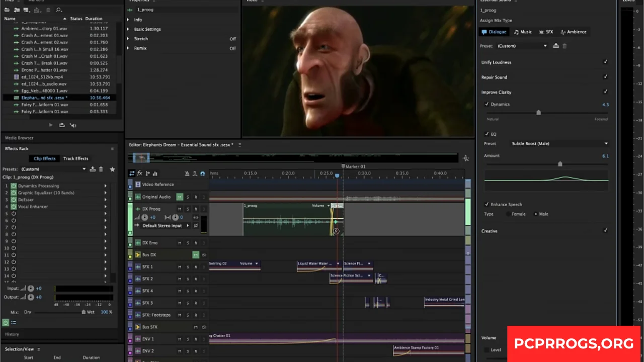Select Dialogue mix type
The width and height of the screenshot is (644, 362).
coord(494,32)
